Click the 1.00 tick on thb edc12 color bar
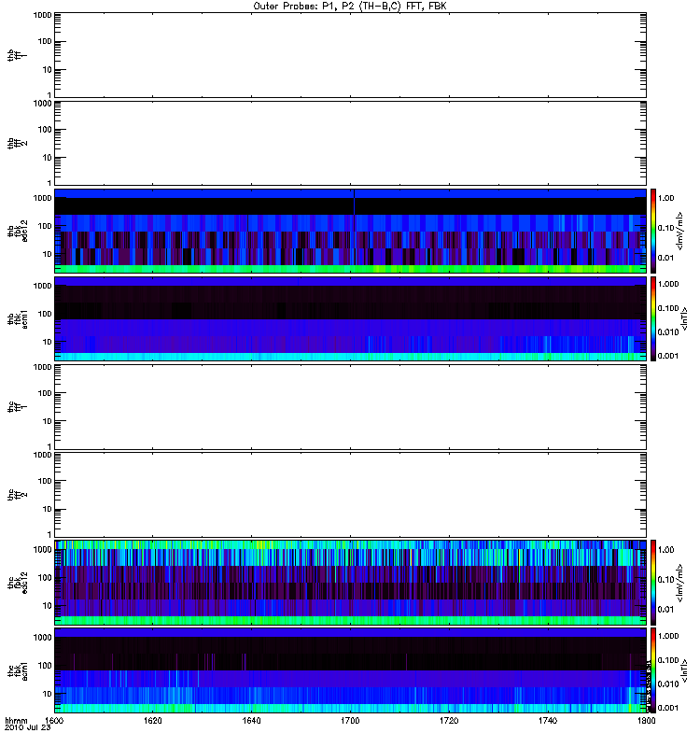The height and width of the screenshot is (747, 700). pyautogui.click(x=665, y=198)
